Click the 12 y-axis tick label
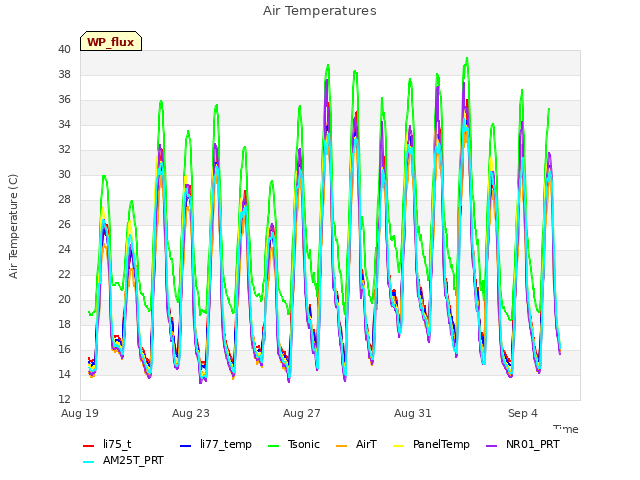 pos(64,399)
